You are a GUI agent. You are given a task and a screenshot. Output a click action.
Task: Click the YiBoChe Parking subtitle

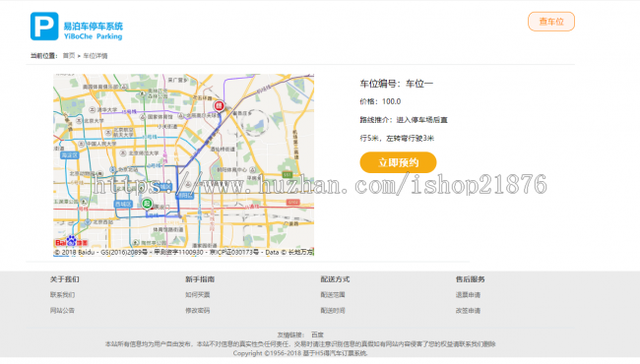[x=94, y=36]
